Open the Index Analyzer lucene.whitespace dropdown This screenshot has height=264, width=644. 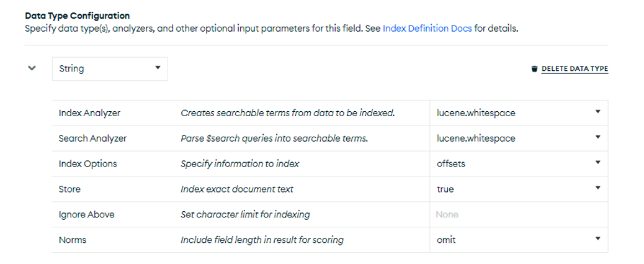pos(519,113)
